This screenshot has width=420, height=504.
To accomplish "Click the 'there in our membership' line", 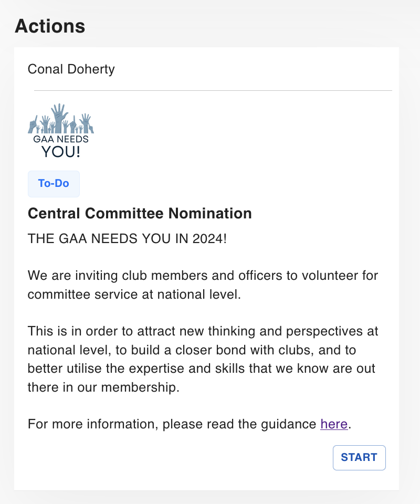I will pos(103,387).
